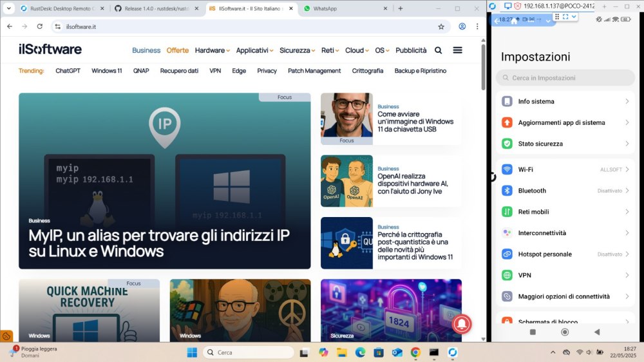Show hidden system tray icons
Image resolution: width=644 pixels, height=362 pixels.
click(x=553, y=352)
